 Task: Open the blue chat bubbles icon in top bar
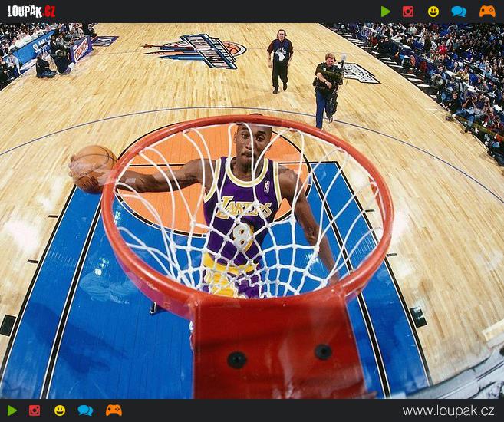pyautogui.click(x=459, y=12)
